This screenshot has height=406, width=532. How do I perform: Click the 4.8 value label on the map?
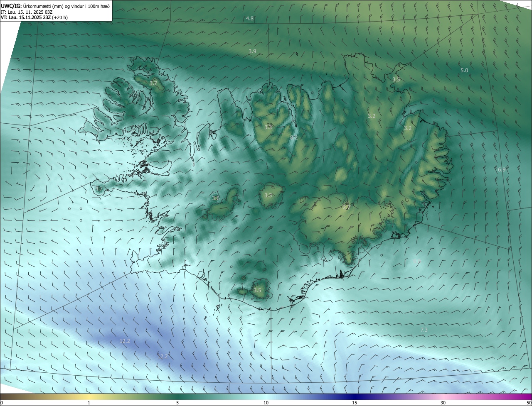pos(250,19)
